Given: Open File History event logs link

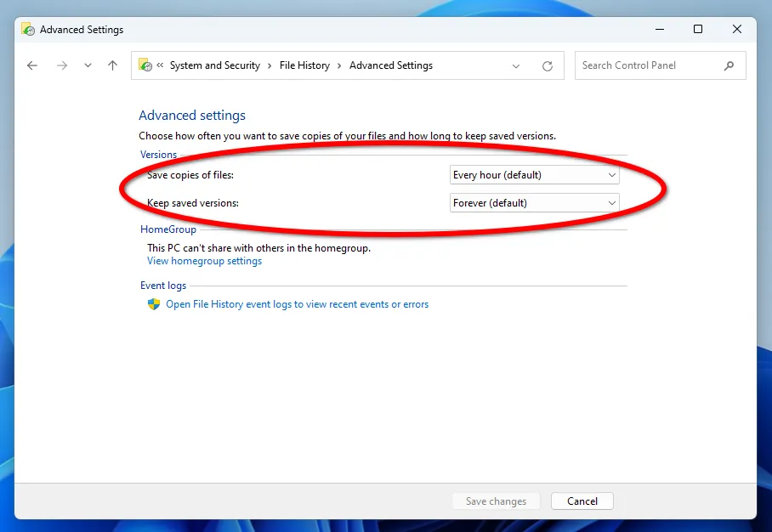Looking at the screenshot, I should (297, 304).
